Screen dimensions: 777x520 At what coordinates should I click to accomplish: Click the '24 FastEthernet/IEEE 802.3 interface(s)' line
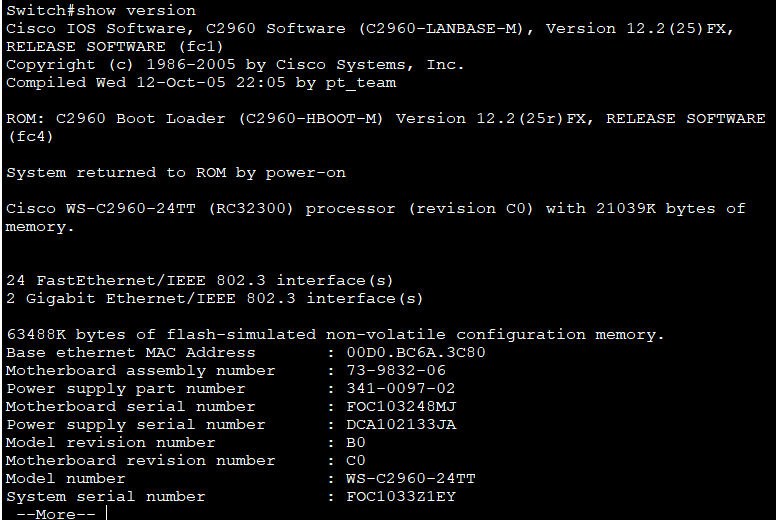(x=200, y=281)
